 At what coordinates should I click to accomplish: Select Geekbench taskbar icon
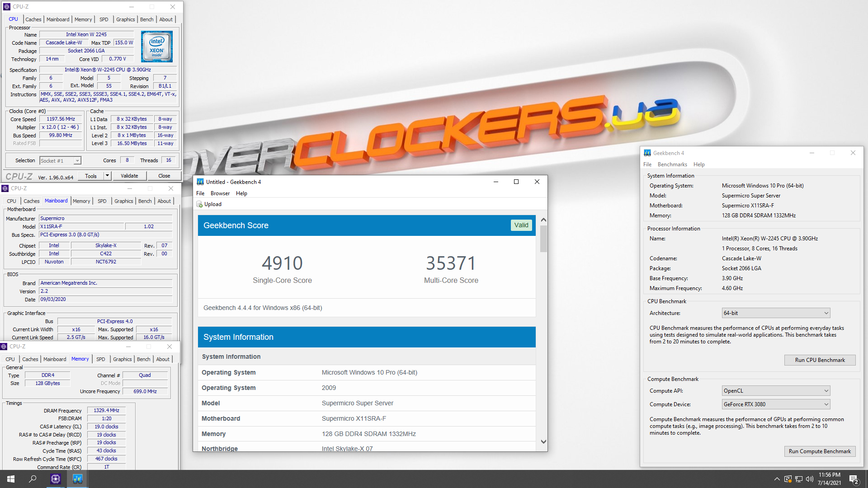77,479
